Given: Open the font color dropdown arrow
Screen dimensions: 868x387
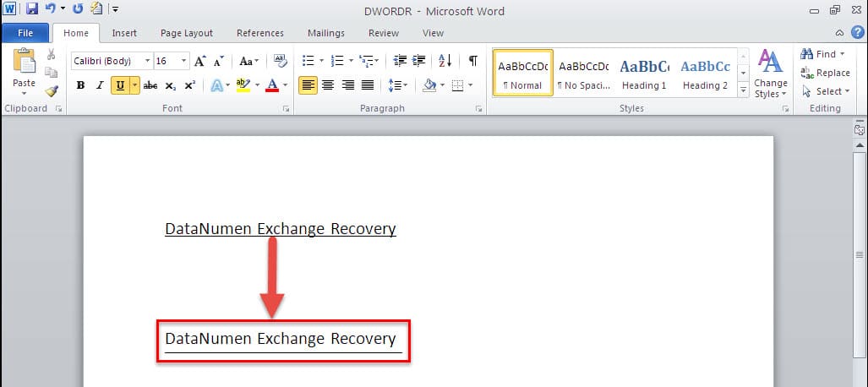Looking at the screenshot, I should tap(285, 85).
